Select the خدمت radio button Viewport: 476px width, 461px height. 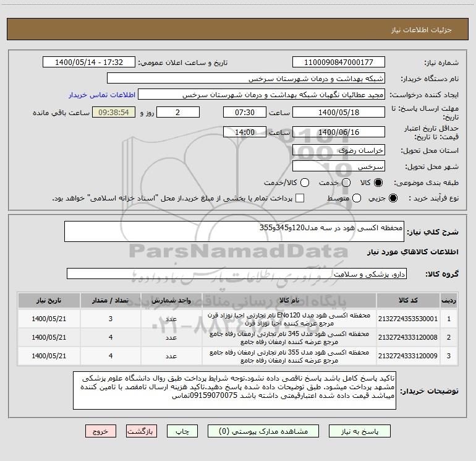tap(346, 183)
